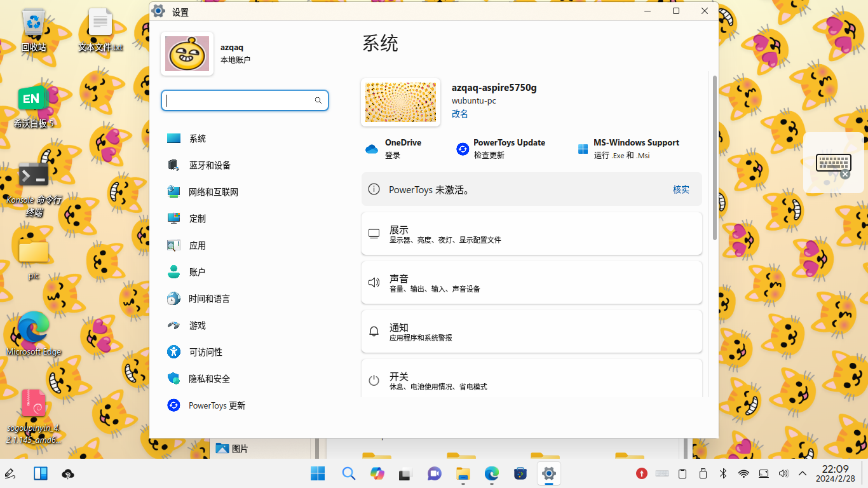Select Microsoft Edge desktop shortcut
This screenshot has height=488, width=868.
coord(34,334)
